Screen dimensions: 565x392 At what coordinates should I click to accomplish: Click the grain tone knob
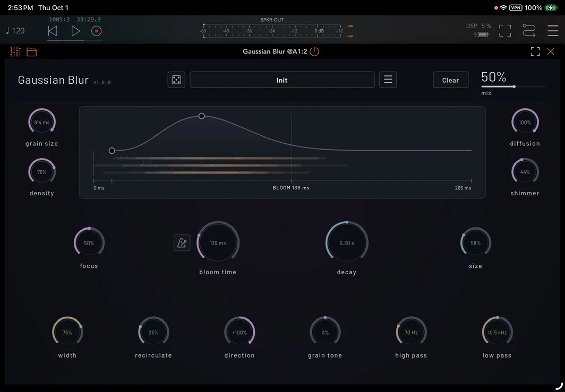(325, 332)
